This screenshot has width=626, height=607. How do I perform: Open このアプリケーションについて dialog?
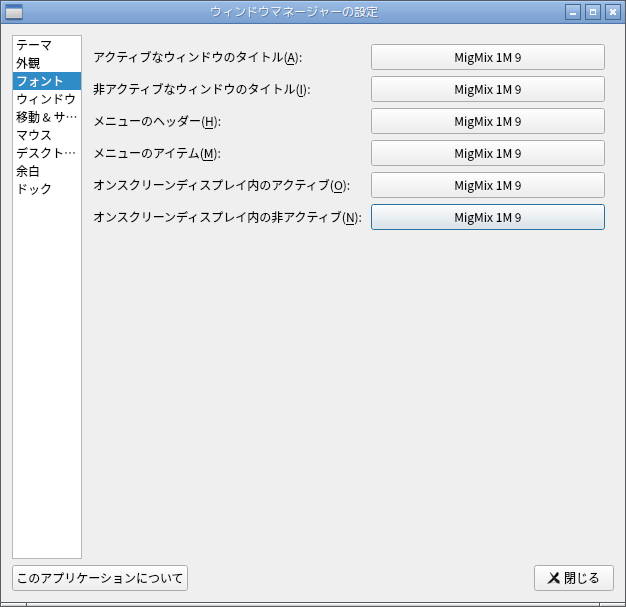pyautogui.click(x=100, y=578)
